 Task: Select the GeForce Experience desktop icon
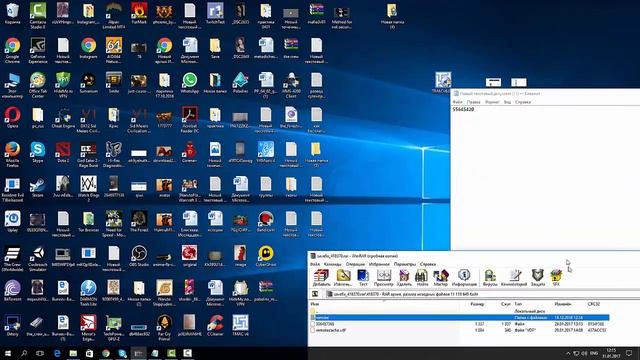(38, 50)
